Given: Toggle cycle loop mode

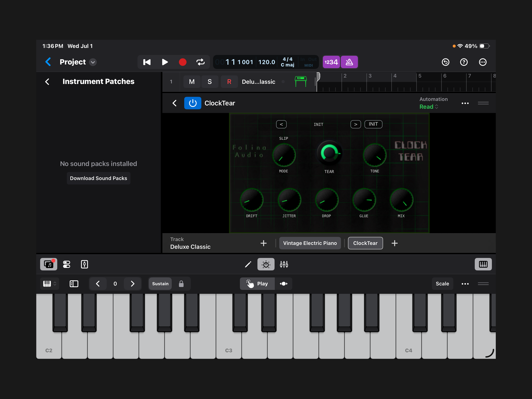Looking at the screenshot, I should pos(201,62).
